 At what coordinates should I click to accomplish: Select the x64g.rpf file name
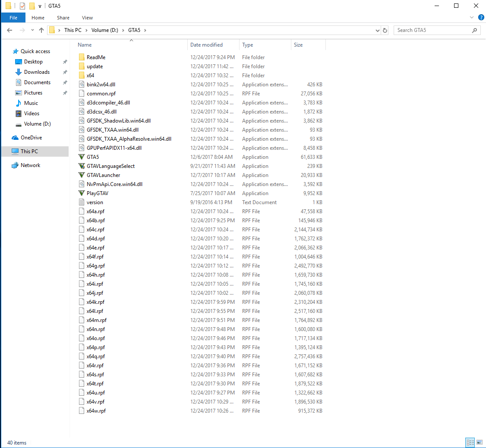(x=96, y=266)
